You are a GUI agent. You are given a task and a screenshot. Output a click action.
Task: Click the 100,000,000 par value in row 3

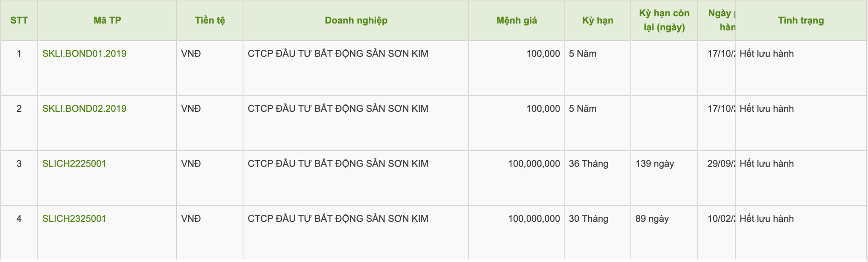pyautogui.click(x=534, y=163)
